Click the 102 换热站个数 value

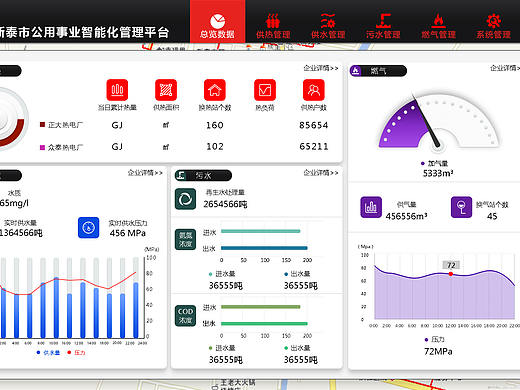tap(215, 147)
